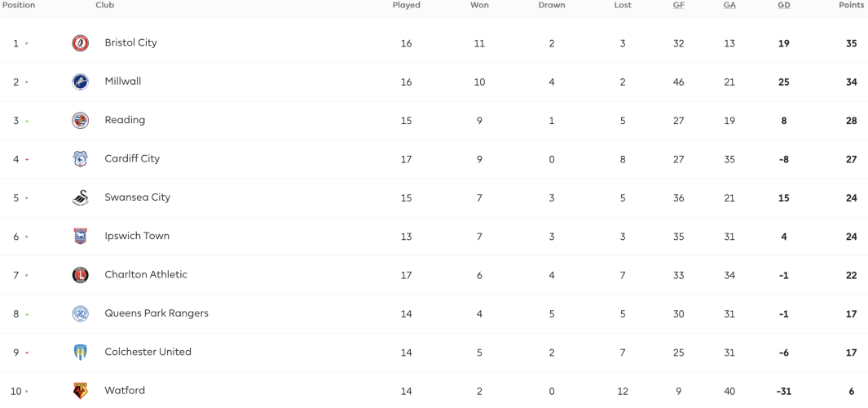Click the Millwall club crest
This screenshot has height=408, width=868.
pos(80,82)
